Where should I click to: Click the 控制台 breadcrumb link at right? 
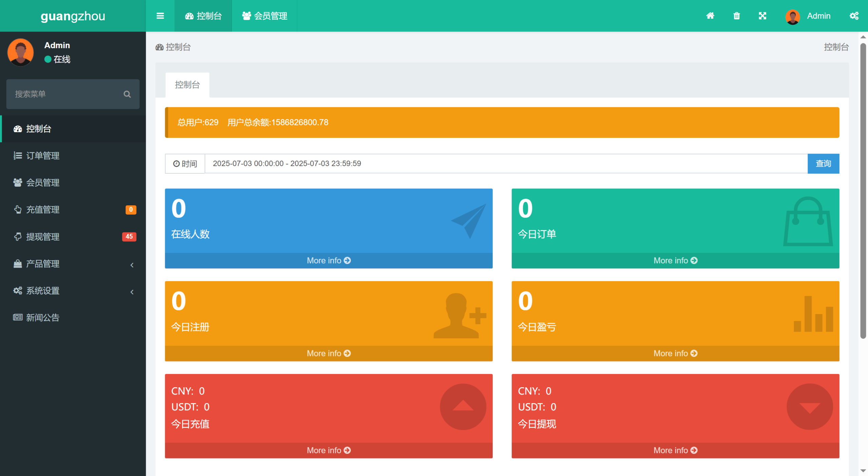[836, 47]
